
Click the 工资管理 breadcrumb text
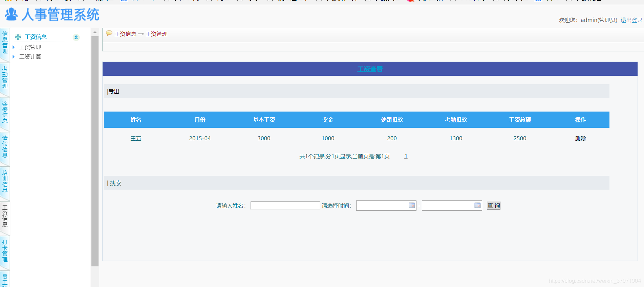(x=156, y=34)
